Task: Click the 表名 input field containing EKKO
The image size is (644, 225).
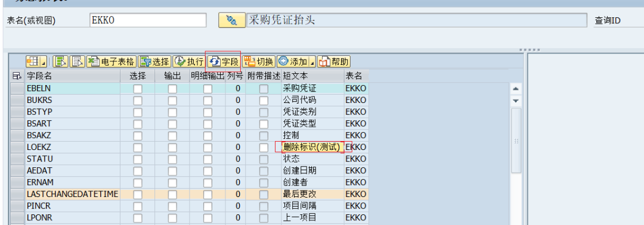Action: [148, 20]
